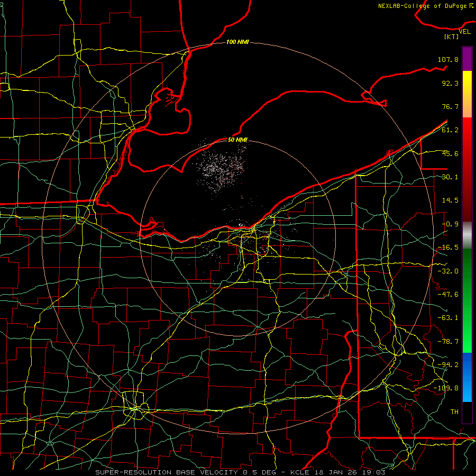Click the -0.9 velocity scale value
476x476 pixels.
point(450,224)
